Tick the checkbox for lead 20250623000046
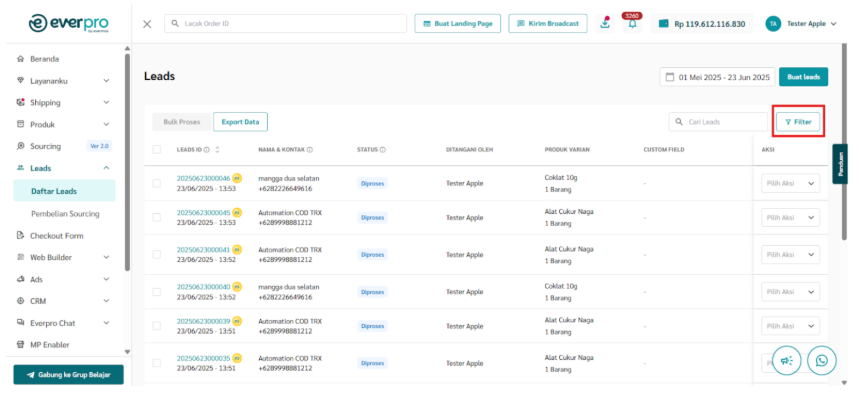859x394 pixels. click(x=157, y=183)
